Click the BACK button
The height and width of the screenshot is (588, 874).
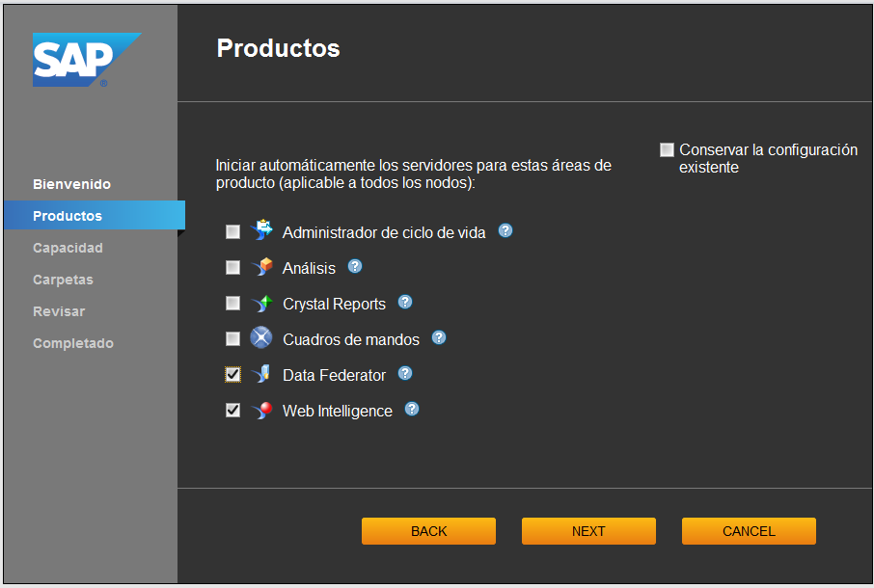coord(428,531)
